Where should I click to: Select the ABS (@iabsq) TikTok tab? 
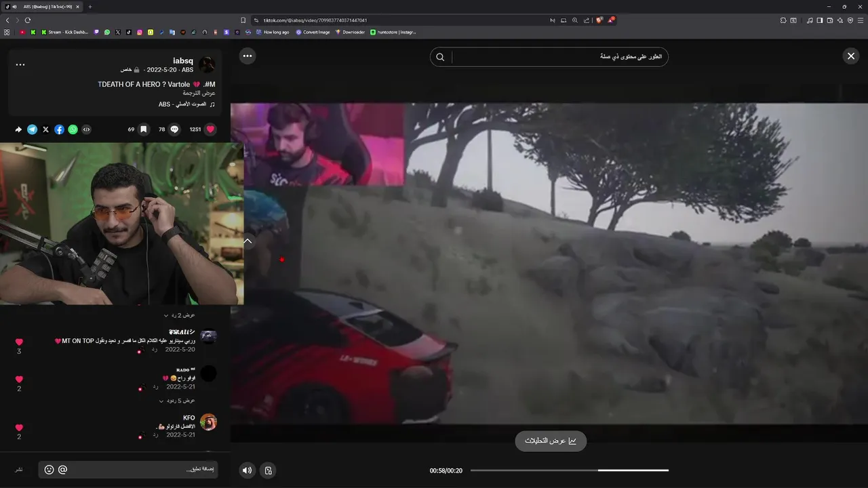pyautogui.click(x=42, y=7)
